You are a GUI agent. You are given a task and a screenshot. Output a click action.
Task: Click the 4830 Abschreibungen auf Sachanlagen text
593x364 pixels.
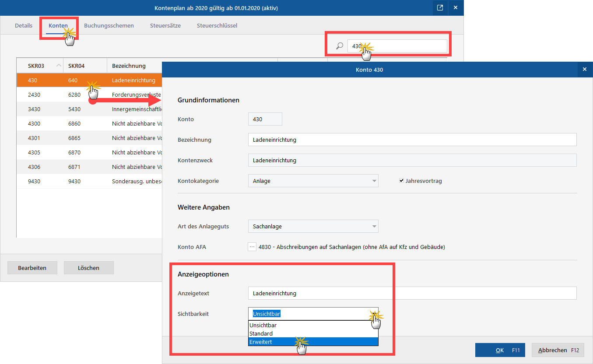352,247
